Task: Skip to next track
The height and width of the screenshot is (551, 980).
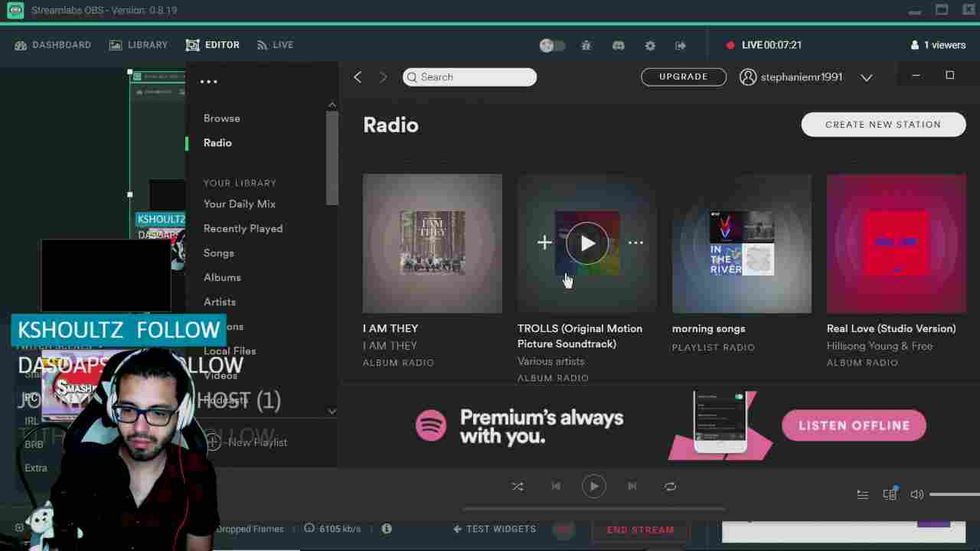Action: [x=632, y=486]
